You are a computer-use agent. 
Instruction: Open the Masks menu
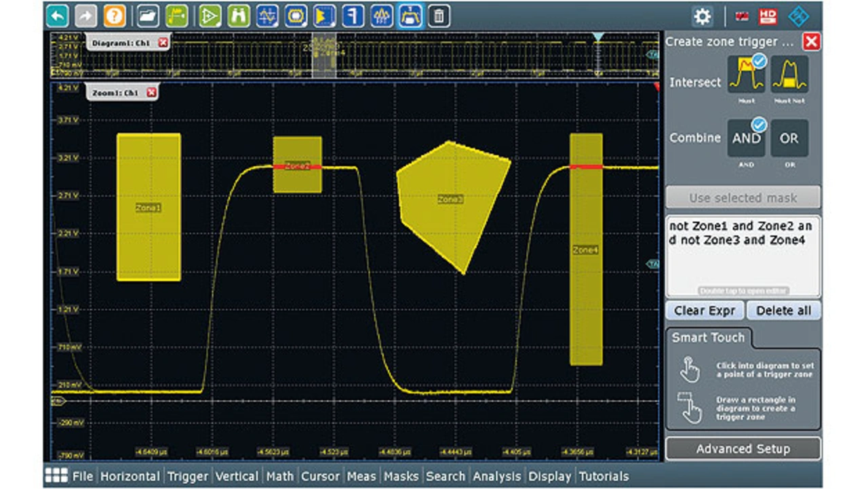(x=402, y=476)
